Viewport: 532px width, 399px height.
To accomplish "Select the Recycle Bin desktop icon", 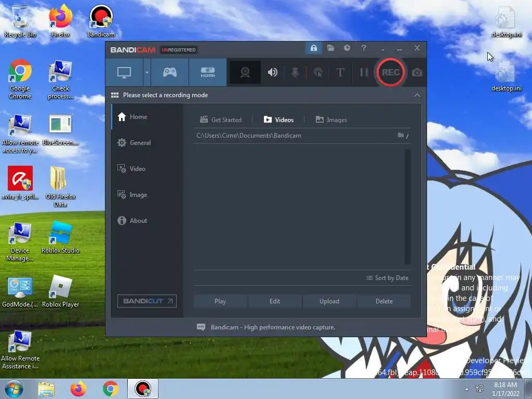I will click(x=20, y=21).
